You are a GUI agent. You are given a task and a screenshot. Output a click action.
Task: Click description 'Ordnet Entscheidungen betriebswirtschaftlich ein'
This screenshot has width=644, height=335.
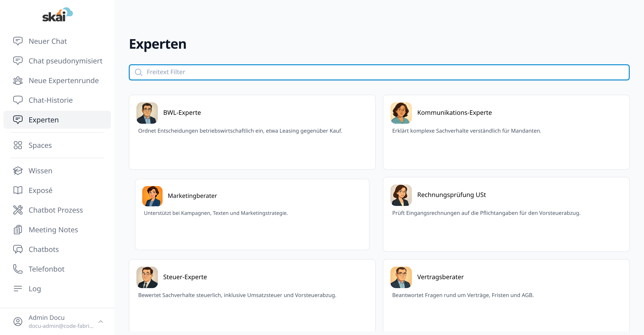(240, 131)
